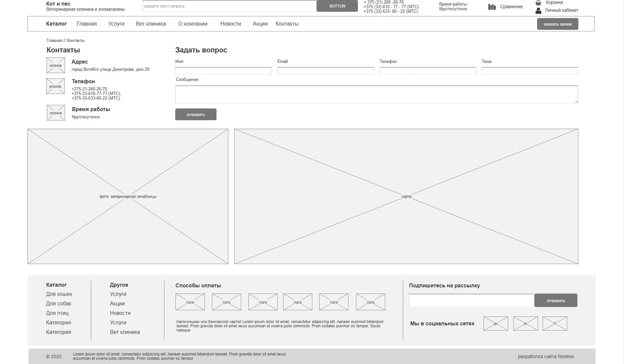The height and width of the screenshot is (364, 624).
Task: Click the veterinary clinic photo placeholder
Action: (128, 196)
